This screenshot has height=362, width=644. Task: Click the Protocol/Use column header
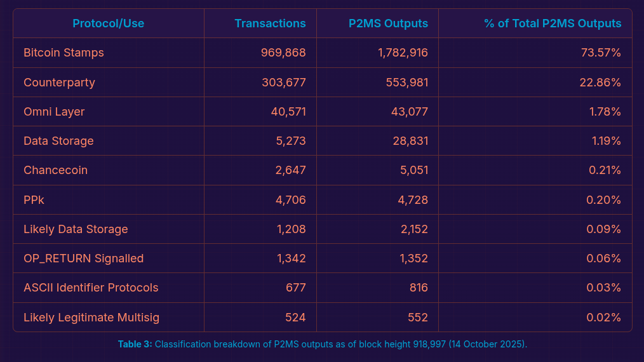coord(108,23)
